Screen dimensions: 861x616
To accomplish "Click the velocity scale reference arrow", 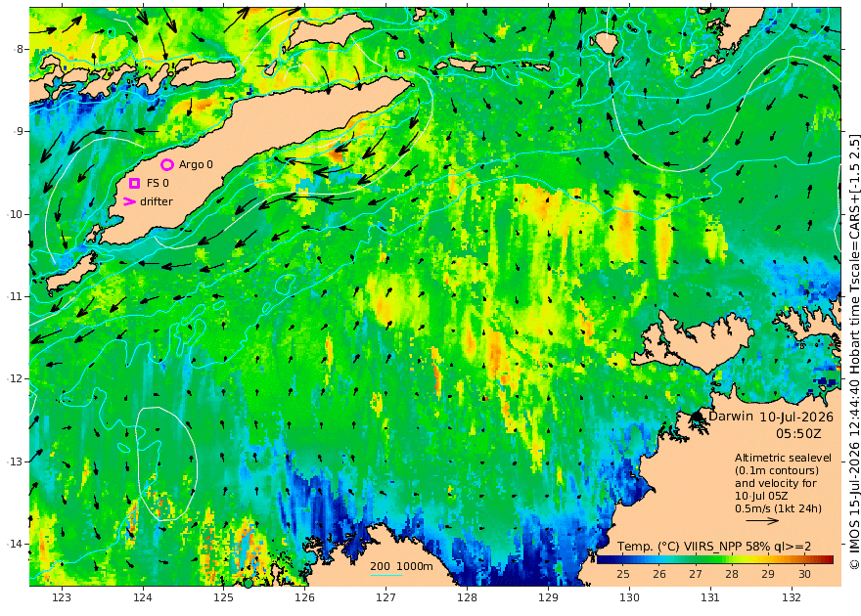I will point(763,521).
